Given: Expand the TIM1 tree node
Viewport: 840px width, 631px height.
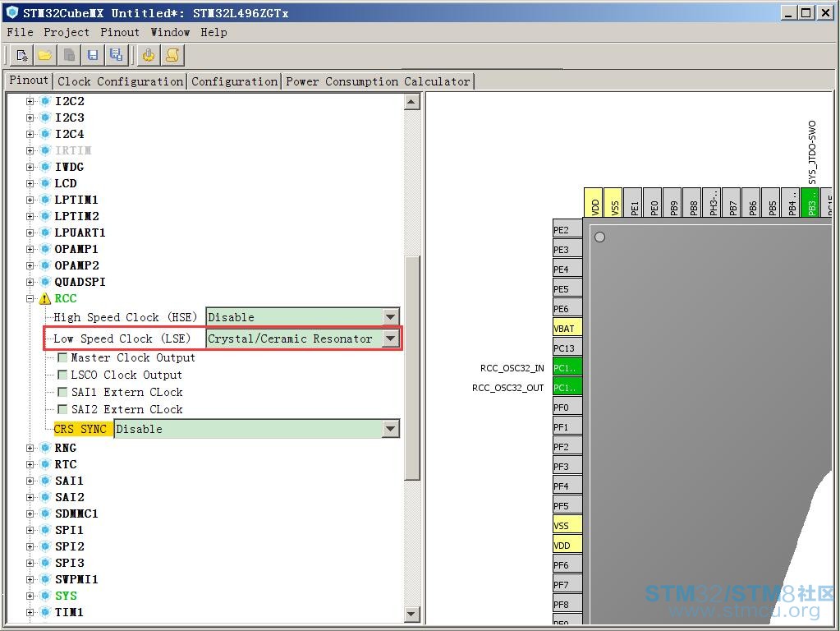Looking at the screenshot, I should tap(30, 612).
